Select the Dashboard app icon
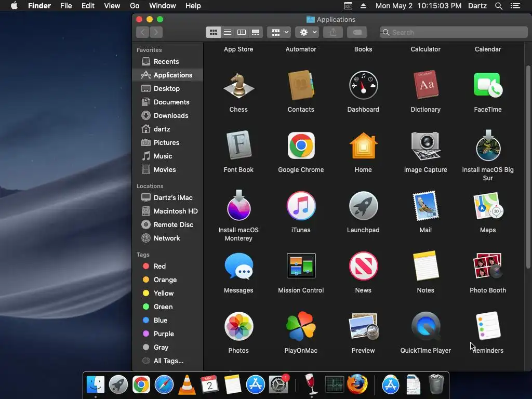This screenshot has width=532, height=399. (x=363, y=85)
